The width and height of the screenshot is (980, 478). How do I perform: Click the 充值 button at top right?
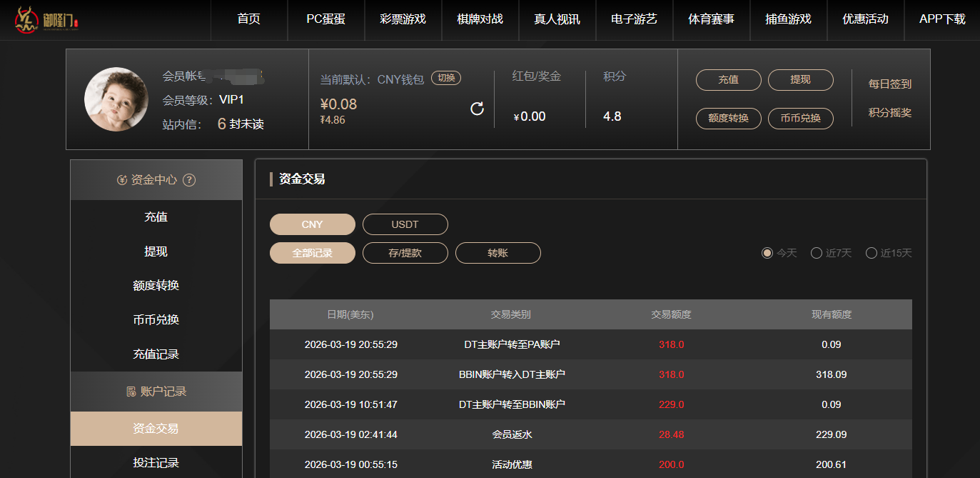click(728, 80)
